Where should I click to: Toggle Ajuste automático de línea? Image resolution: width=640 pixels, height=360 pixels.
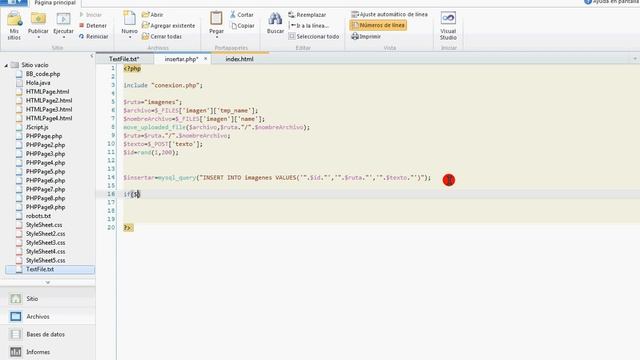(x=389, y=14)
